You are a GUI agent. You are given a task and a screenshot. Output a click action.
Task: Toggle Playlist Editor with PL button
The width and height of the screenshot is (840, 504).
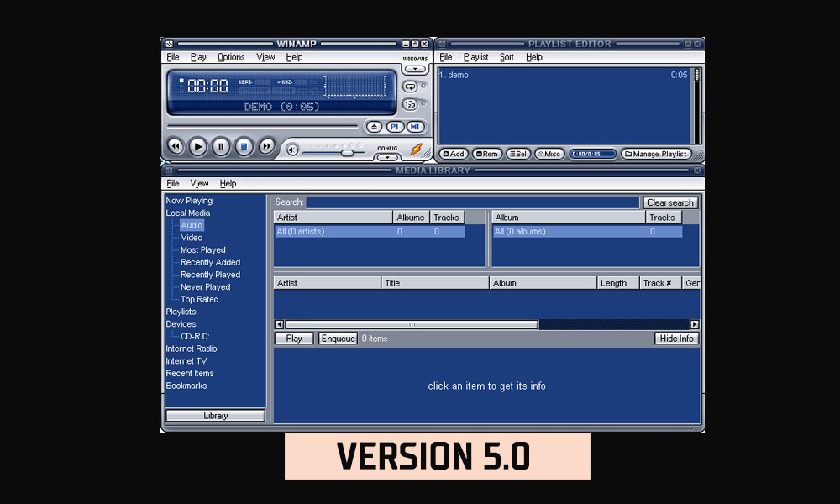(x=395, y=127)
